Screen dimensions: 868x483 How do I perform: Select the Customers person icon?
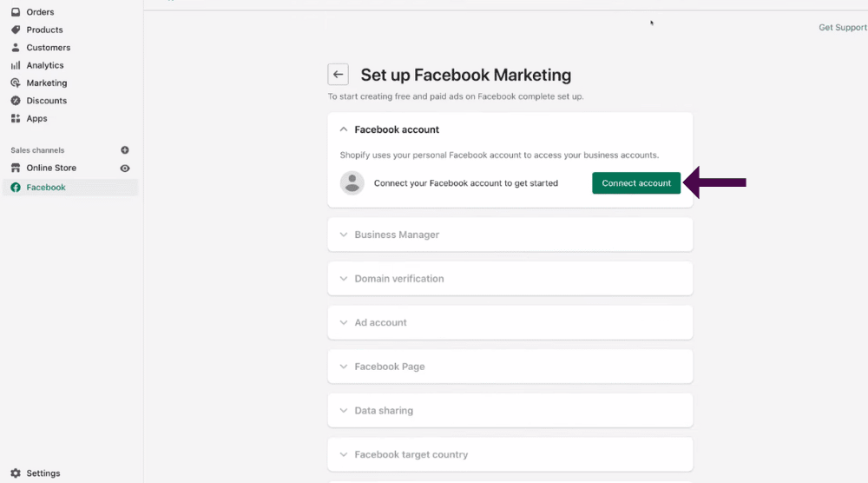click(x=16, y=47)
